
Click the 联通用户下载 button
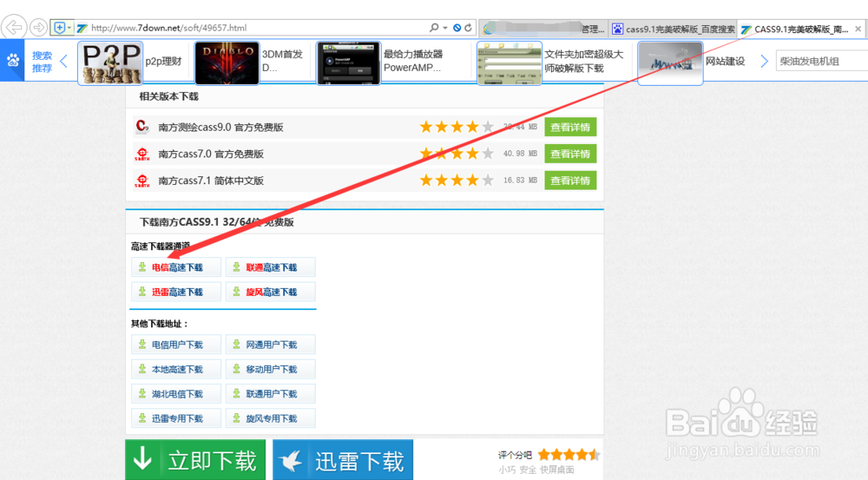[x=270, y=393]
